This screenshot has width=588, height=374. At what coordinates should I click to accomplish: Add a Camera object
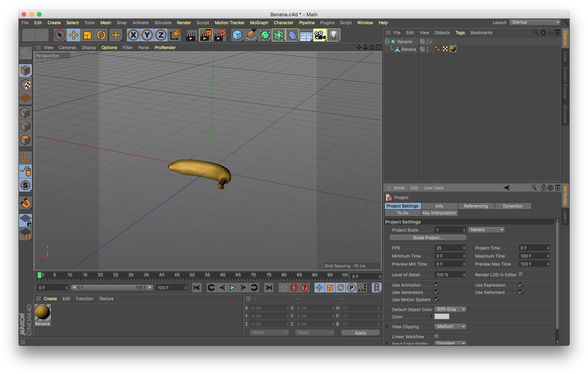320,35
